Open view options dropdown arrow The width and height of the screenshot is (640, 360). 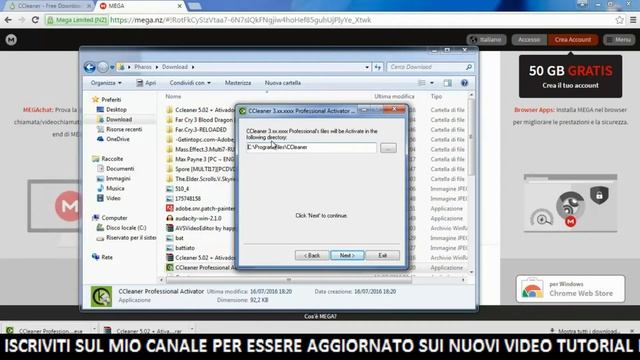click(432, 83)
